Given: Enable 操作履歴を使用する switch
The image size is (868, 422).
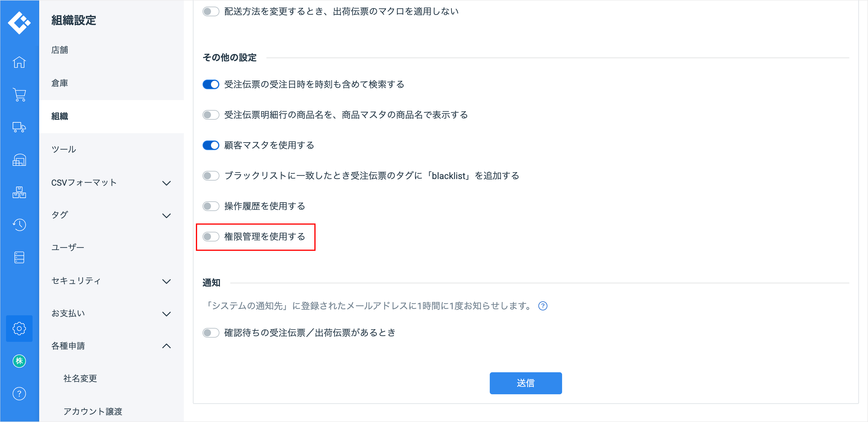Looking at the screenshot, I should click(x=211, y=206).
